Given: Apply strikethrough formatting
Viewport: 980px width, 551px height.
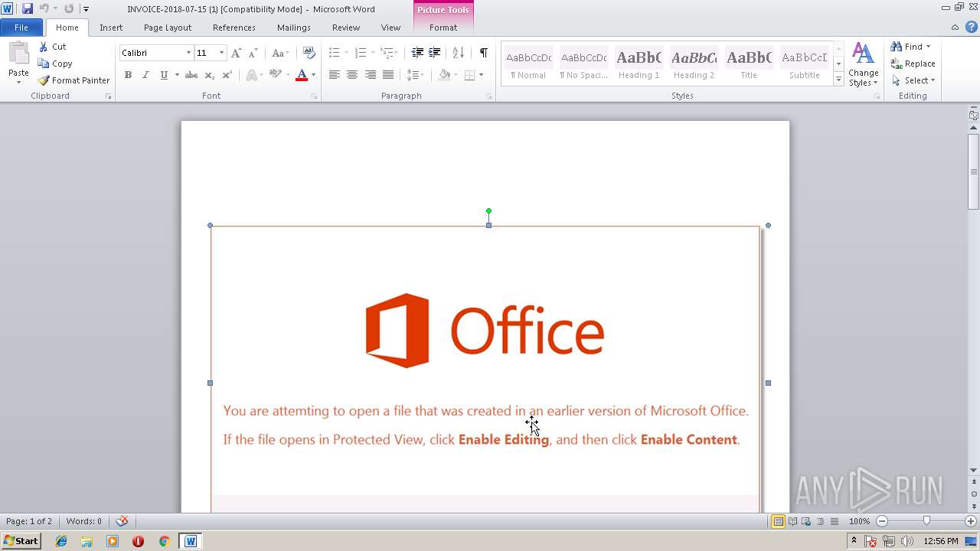Looking at the screenshot, I should coord(191,75).
